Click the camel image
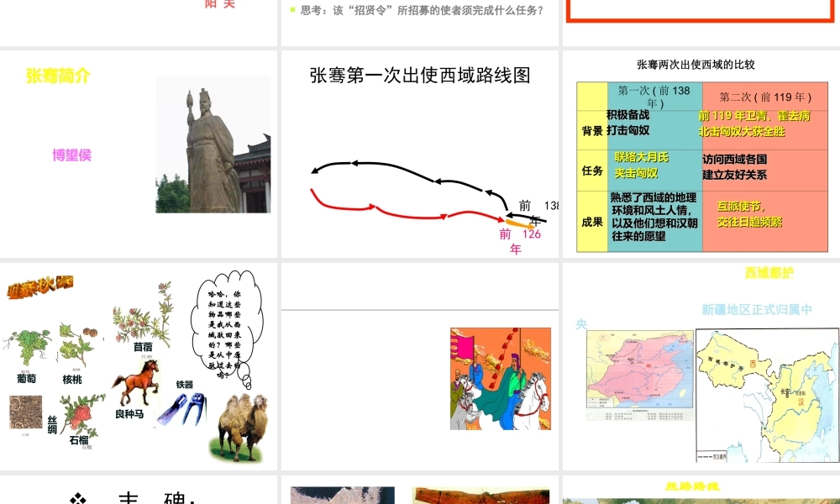840x504 pixels. (x=239, y=427)
